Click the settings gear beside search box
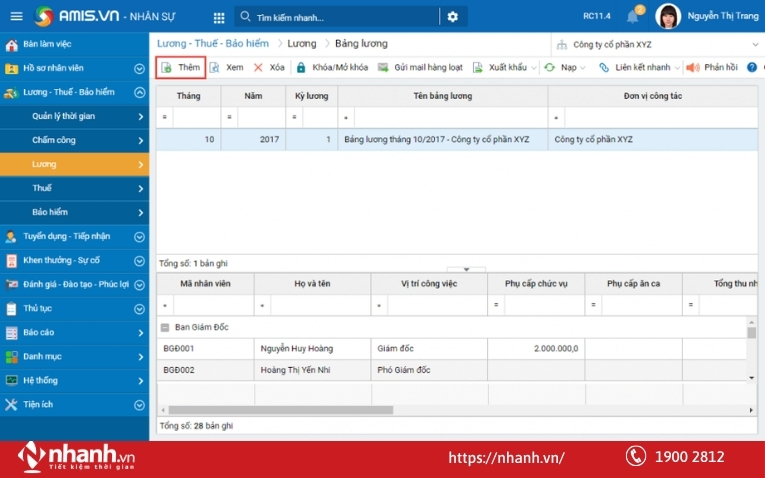Viewport: 765px width, 478px height. [x=452, y=17]
